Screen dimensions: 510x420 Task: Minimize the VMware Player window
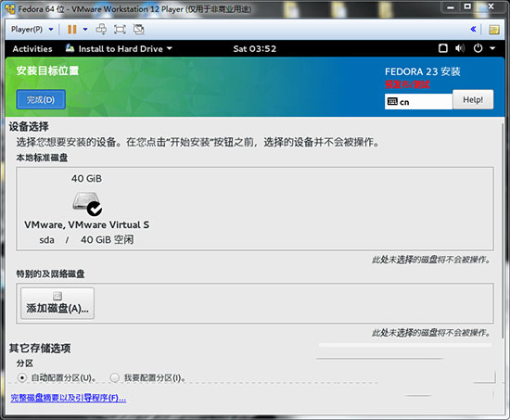(x=451, y=6)
